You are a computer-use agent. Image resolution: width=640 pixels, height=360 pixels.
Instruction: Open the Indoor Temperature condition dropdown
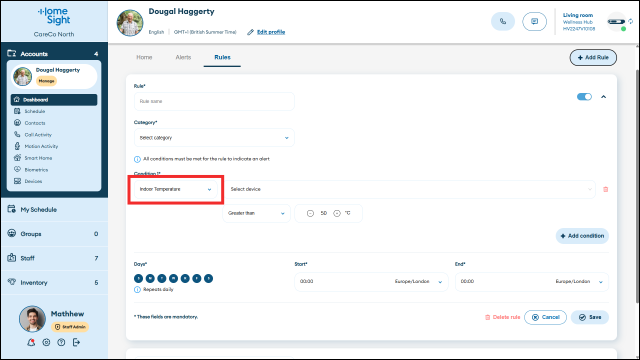176,189
